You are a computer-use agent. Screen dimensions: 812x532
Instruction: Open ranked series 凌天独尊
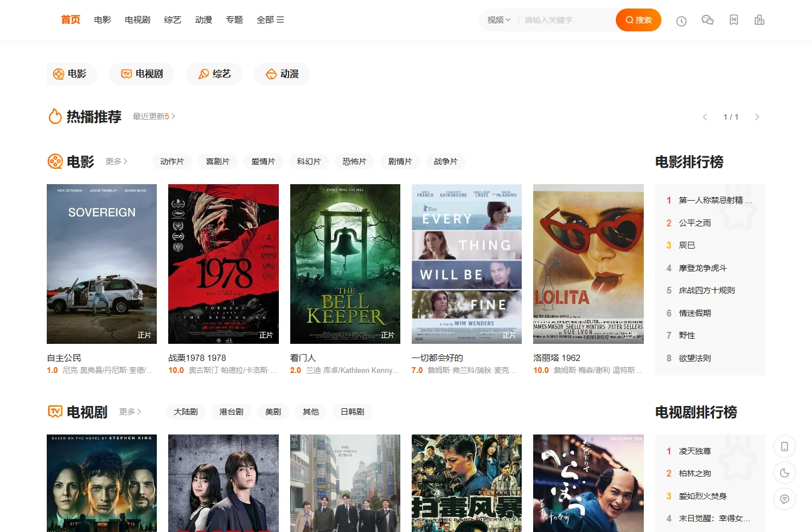[x=695, y=451]
